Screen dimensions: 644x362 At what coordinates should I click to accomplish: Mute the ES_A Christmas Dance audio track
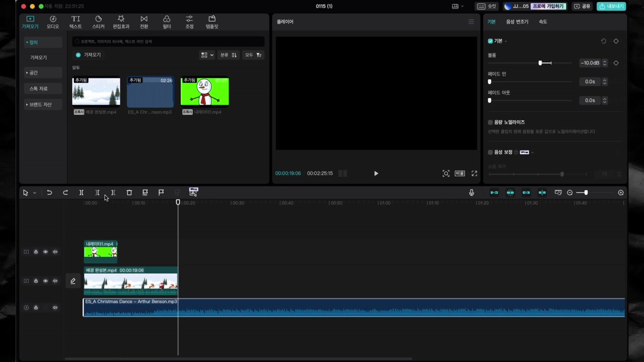55,307
